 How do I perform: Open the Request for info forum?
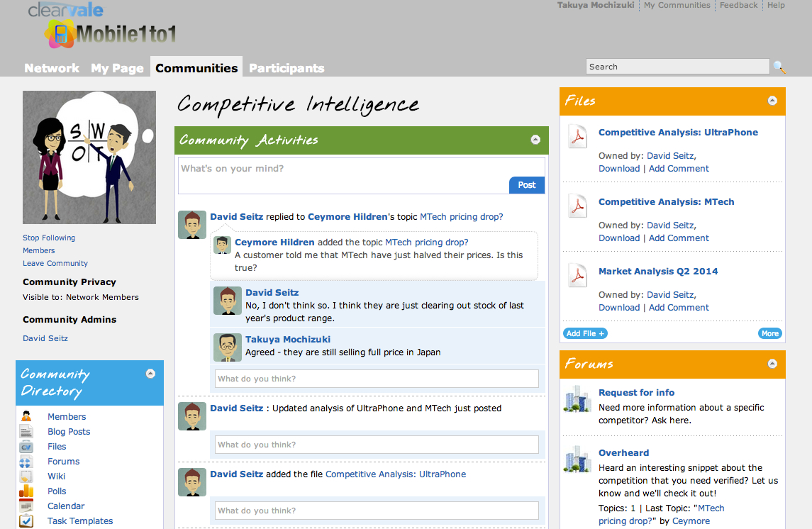[x=636, y=392]
